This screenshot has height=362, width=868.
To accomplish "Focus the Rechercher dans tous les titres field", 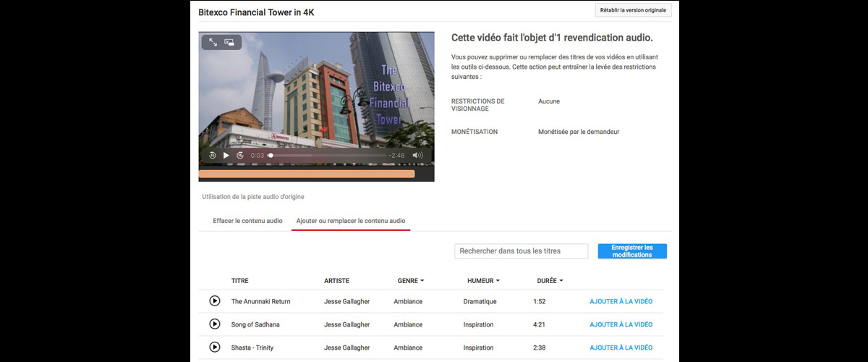I will (x=522, y=251).
